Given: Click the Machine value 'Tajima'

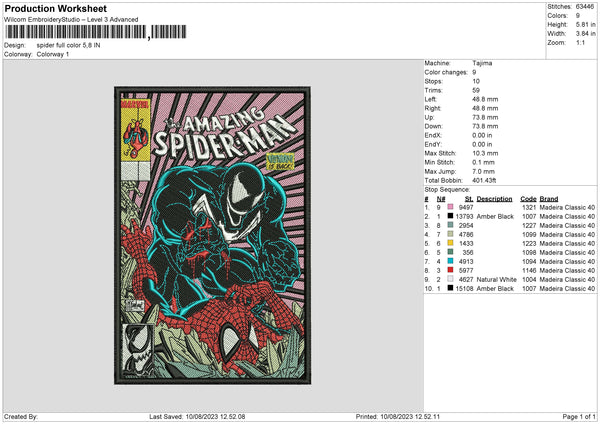Looking at the screenshot, I should (482, 63).
